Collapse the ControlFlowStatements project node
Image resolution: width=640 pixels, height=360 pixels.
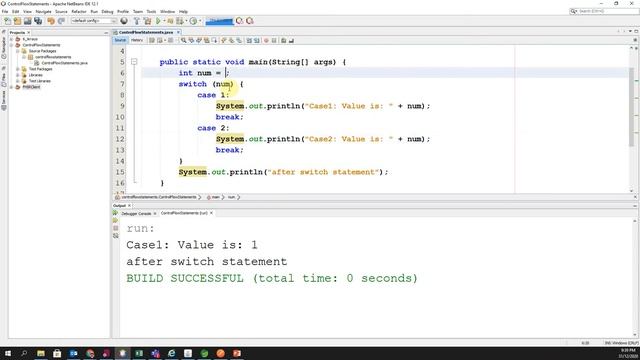click(x=11, y=45)
